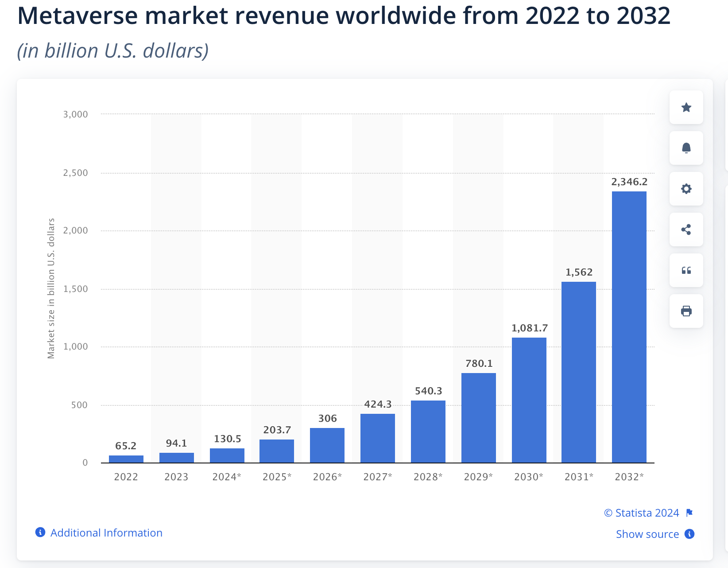Click the share icon
The height and width of the screenshot is (568, 728).
pyautogui.click(x=686, y=230)
